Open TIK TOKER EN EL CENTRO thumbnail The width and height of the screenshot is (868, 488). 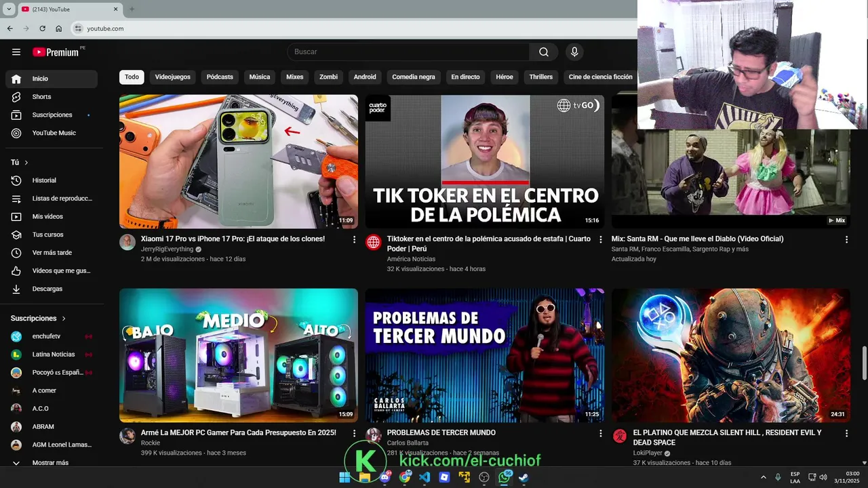(485, 161)
